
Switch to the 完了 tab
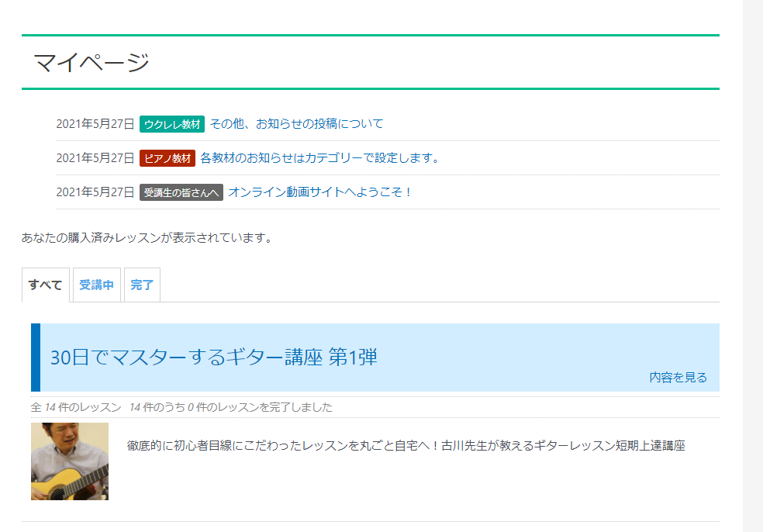142,285
